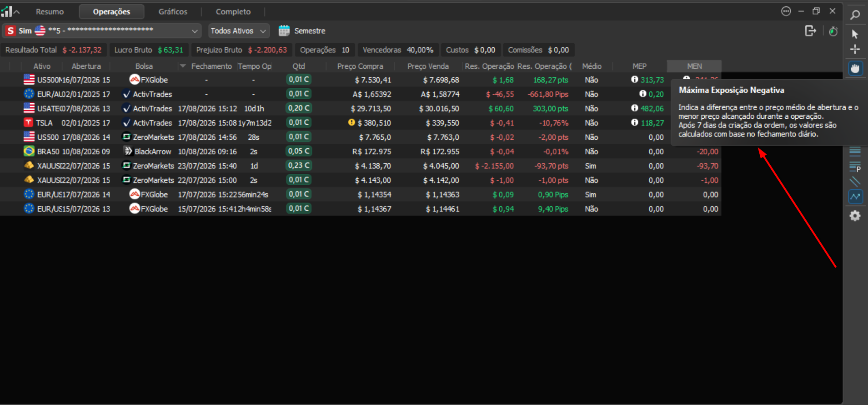The image size is (868, 405).
Task: Click sort arrow before Fechamento column
Action: 183,66
